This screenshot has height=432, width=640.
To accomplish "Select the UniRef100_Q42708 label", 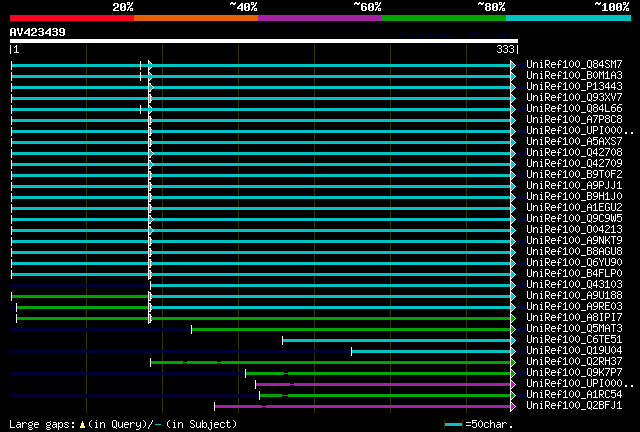I will click(574, 153).
